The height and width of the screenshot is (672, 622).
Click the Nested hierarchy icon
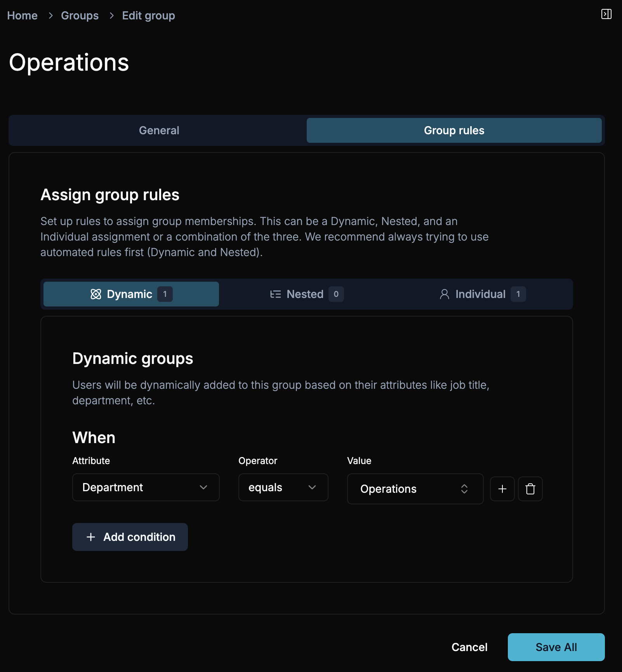(275, 294)
